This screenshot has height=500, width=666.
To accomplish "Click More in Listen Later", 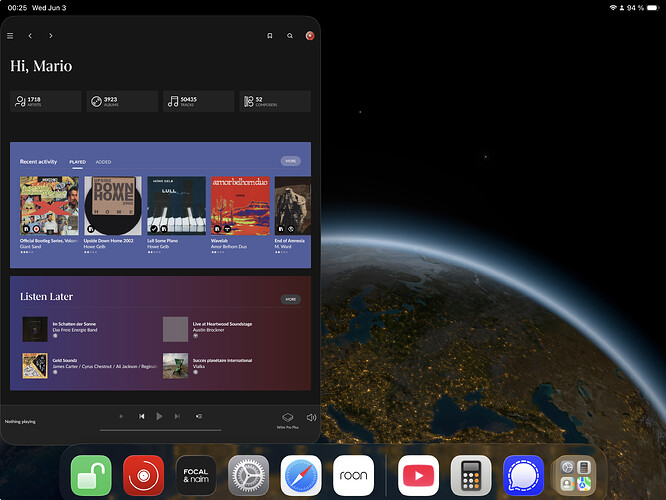I will 291,299.
